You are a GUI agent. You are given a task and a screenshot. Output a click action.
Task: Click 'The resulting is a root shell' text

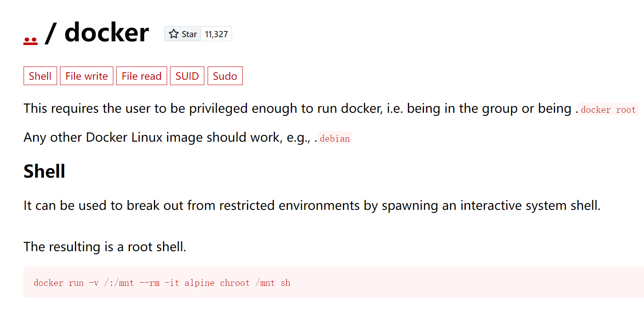(105, 247)
